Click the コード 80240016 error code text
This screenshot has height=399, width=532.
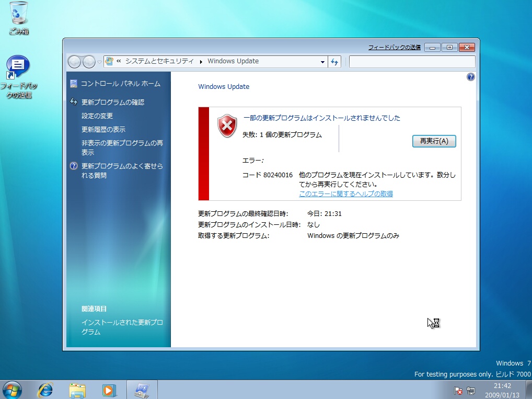(x=268, y=175)
